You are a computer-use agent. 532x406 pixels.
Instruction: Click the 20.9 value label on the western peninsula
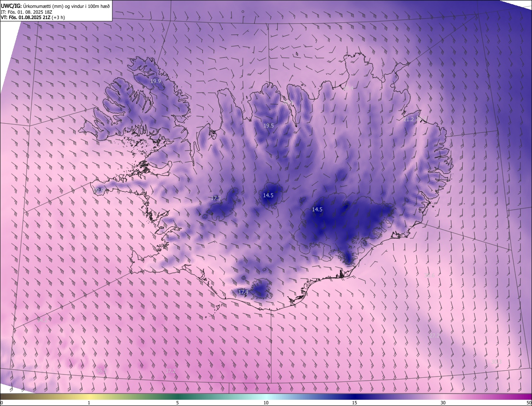(x=99, y=190)
